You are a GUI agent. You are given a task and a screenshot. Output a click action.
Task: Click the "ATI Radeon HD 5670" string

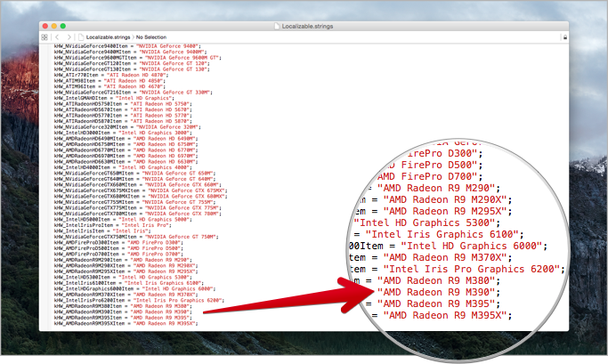pos(159,110)
